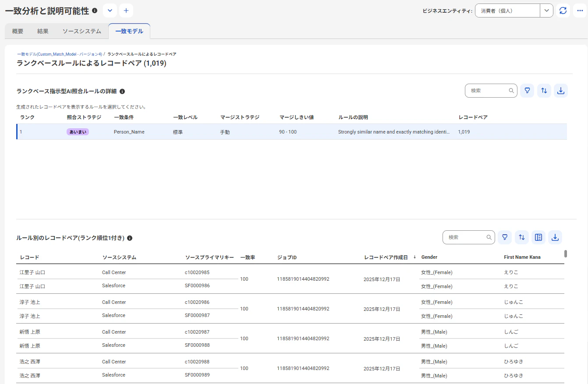Viewport: 588px width, 384px height.
Task: Click the First Name Kana column header
Action: (x=522, y=257)
